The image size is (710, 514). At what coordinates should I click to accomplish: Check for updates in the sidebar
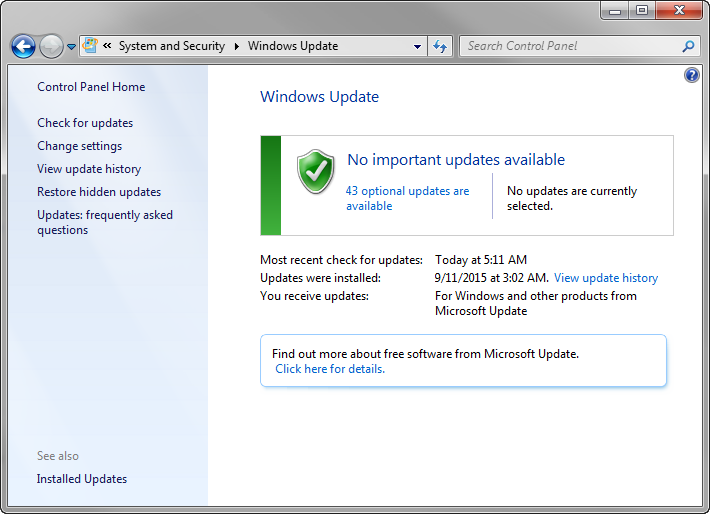[x=85, y=123]
